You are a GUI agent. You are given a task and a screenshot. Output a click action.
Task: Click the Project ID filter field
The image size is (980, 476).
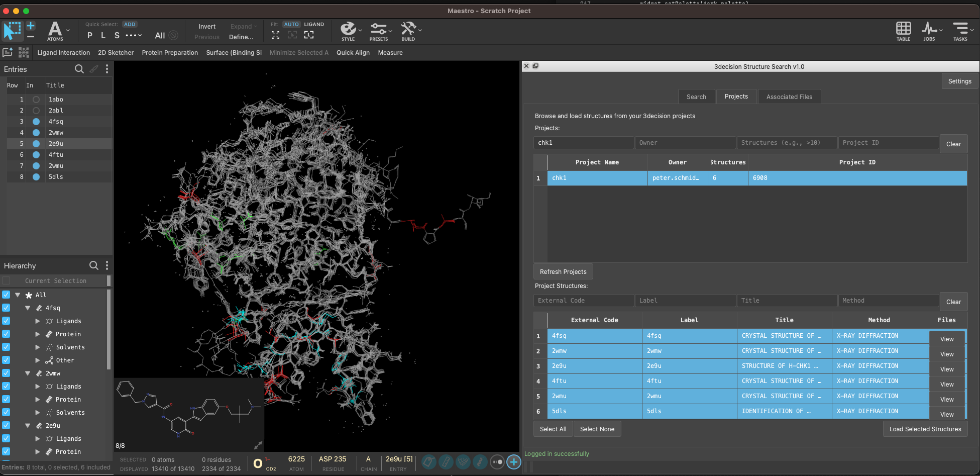coord(889,143)
